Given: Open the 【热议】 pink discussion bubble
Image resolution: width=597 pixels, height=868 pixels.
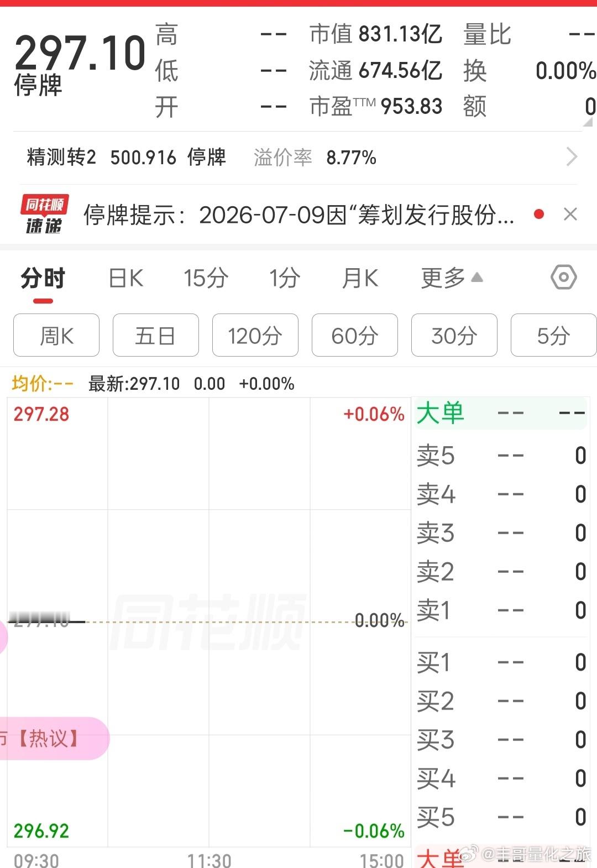Looking at the screenshot, I should (x=54, y=738).
